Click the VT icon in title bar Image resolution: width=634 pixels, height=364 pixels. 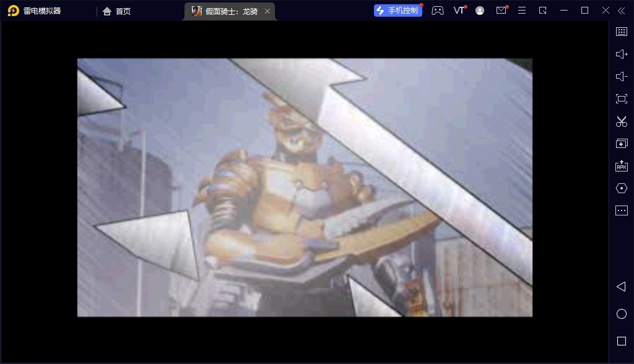pyautogui.click(x=459, y=11)
